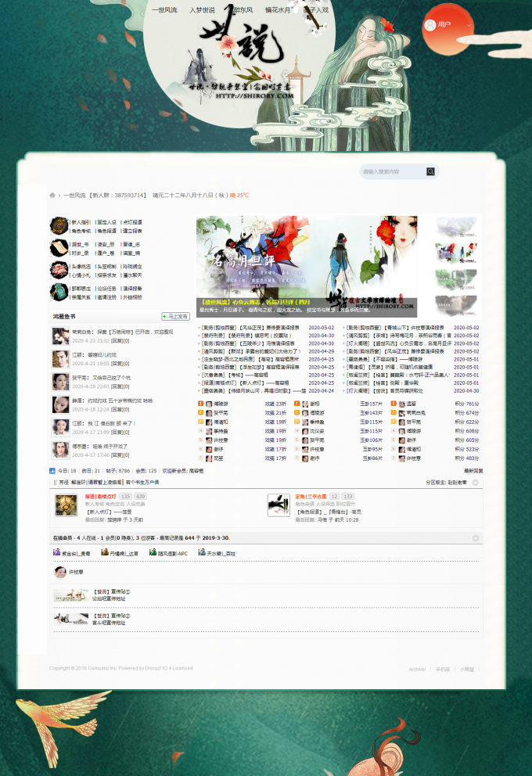Collapse the 分区版主 forum section
532x776 pixels.
(475, 483)
